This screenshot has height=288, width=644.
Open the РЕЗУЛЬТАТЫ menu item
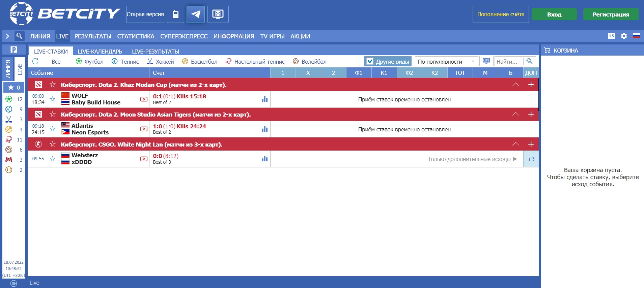(93, 36)
